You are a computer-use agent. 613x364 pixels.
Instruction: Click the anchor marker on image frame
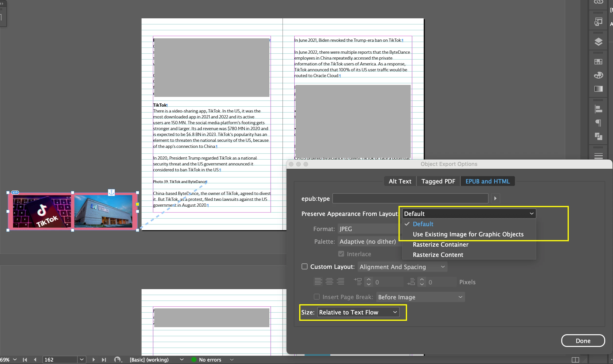tap(111, 192)
